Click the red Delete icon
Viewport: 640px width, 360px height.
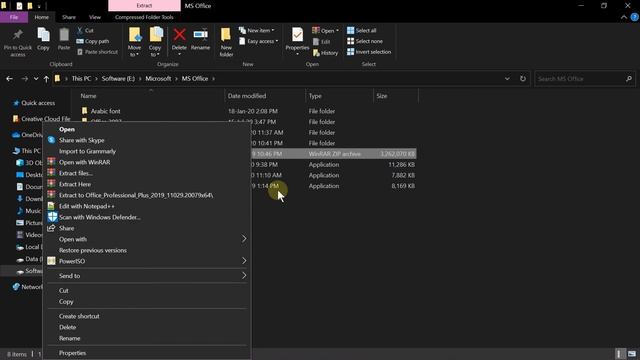179,35
